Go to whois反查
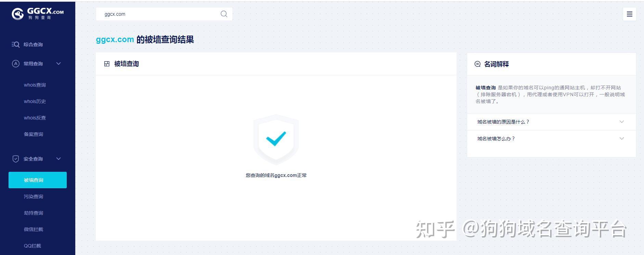 (x=35, y=118)
